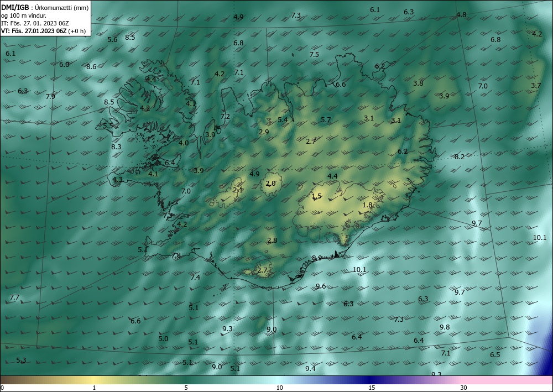Click the '5' tick on the colour scale
Screen dimensions: 553x392
click(186, 388)
